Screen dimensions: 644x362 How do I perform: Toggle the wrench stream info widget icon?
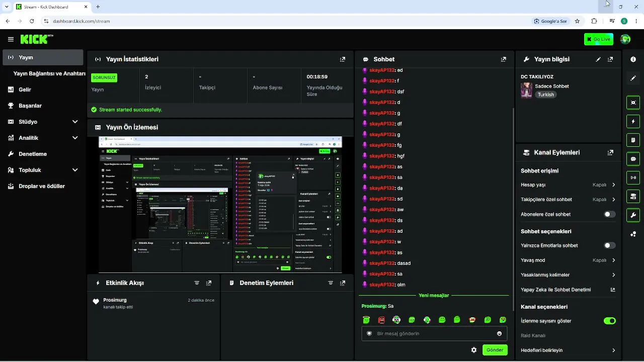pyautogui.click(x=633, y=215)
